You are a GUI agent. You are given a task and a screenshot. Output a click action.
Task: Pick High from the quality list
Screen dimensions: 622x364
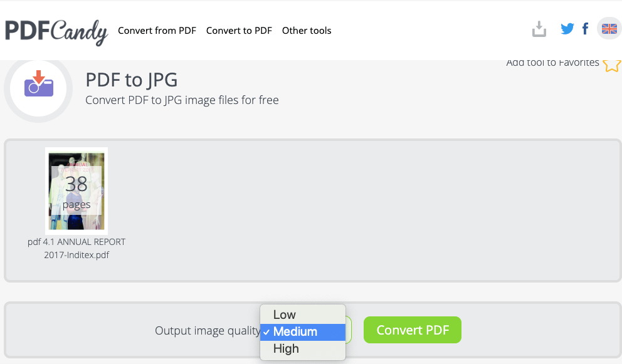(286, 349)
